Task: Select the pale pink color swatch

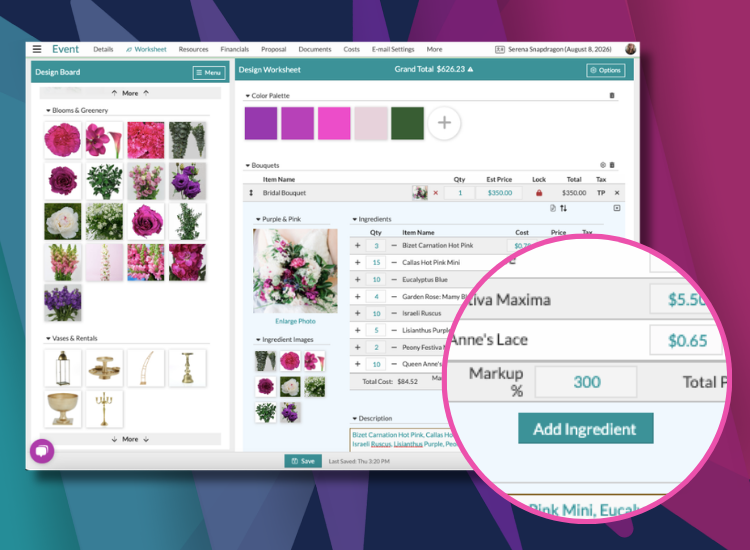Action: 371,123
